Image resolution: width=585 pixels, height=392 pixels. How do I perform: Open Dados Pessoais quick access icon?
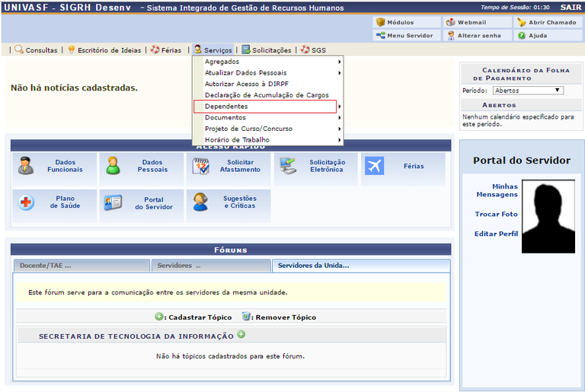tap(113, 166)
